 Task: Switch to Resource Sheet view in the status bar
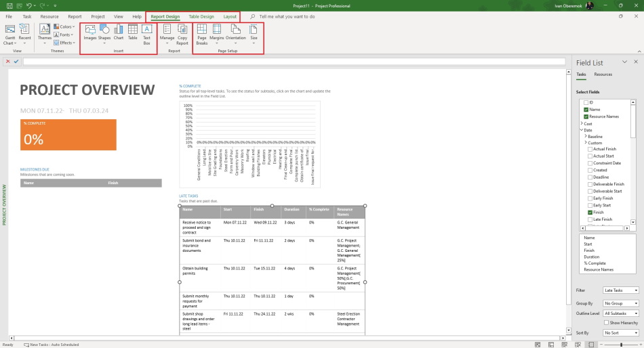pyautogui.click(x=578, y=345)
